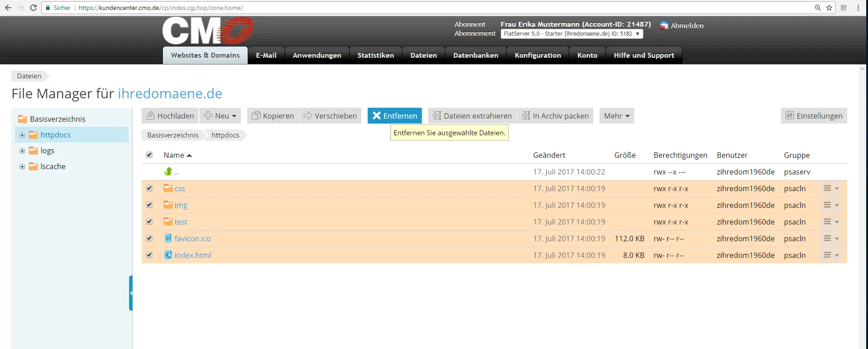This screenshot has width=868, height=349.
Task: Click the CMO logo
Action: 208,31
